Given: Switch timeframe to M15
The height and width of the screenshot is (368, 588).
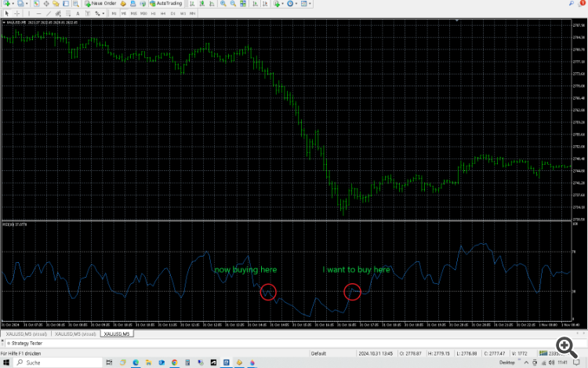Looking at the screenshot, I should coord(133,13).
